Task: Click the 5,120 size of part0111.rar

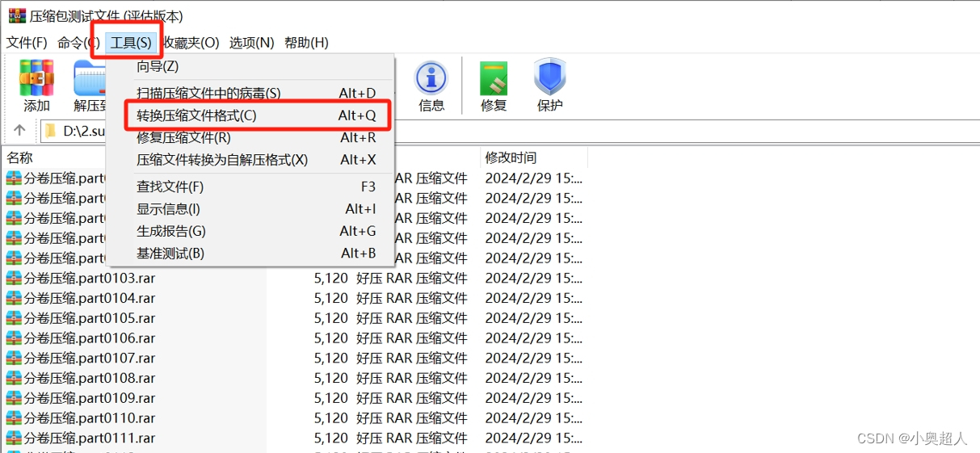Action: [x=331, y=438]
